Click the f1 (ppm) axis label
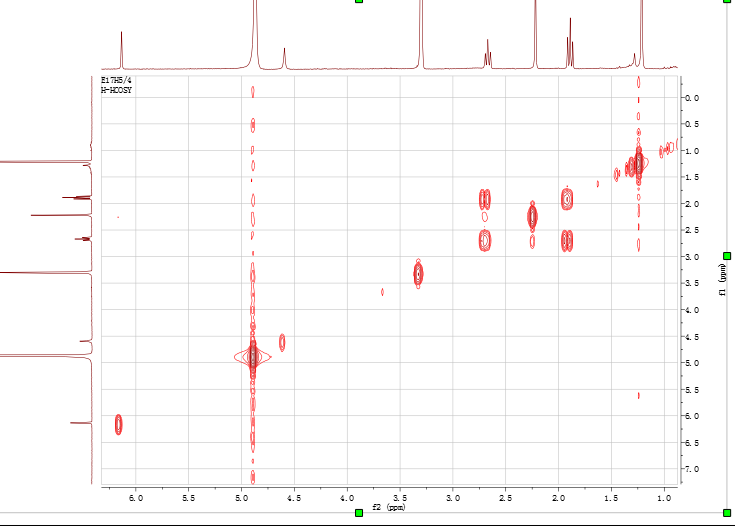Screen dimensions: 735x526 point(722,279)
